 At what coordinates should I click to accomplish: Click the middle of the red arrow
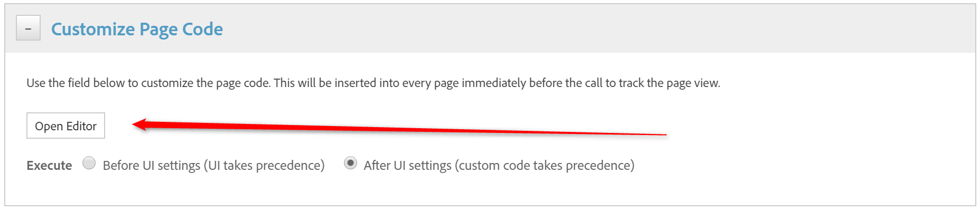pos(402,129)
